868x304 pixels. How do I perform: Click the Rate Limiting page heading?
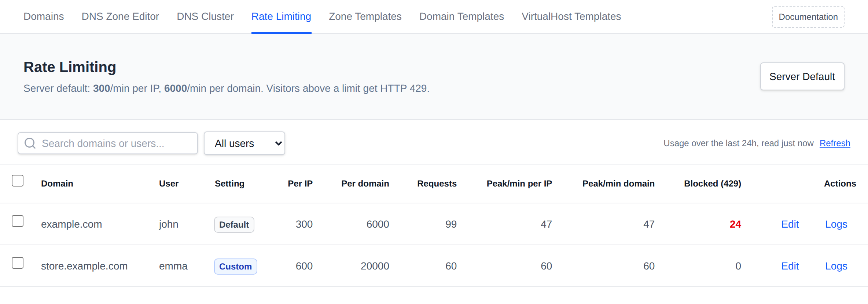(70, 67)
